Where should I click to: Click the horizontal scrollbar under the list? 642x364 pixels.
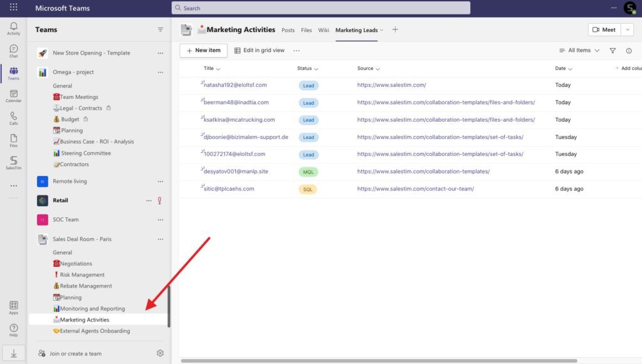(379, 361)
